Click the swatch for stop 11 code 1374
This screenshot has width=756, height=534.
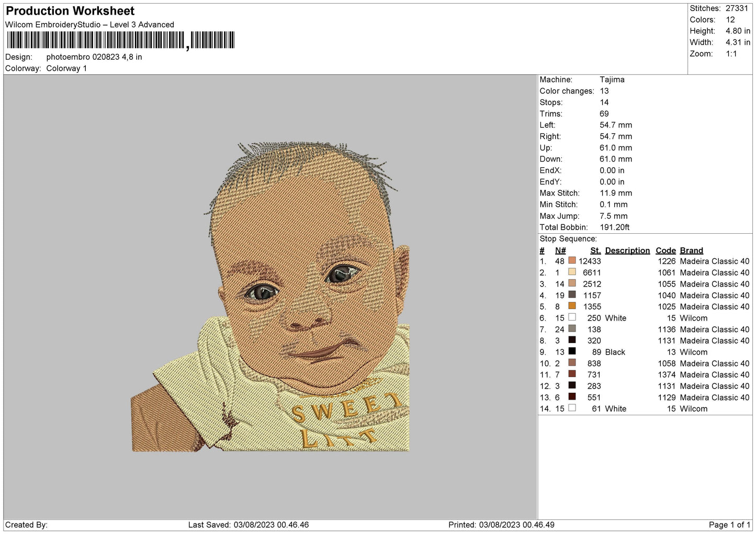(x=572, y=374)
